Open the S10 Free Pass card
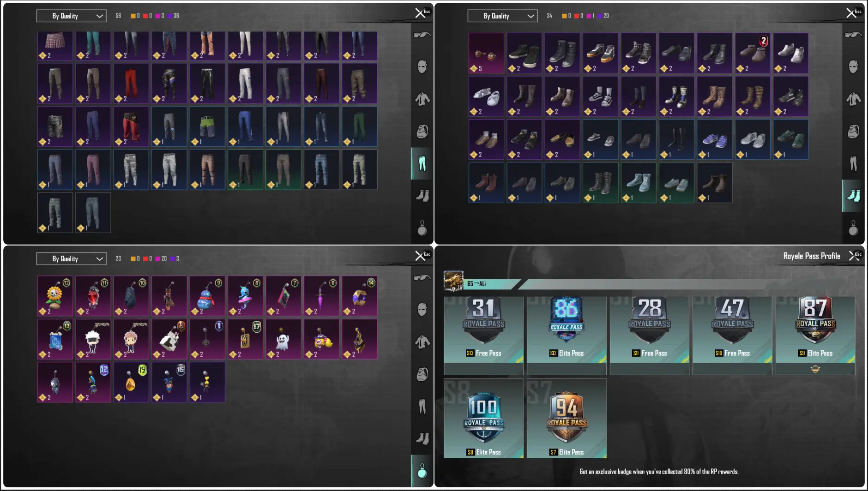Viewport: 868px width, 491px height. point(732,335)
